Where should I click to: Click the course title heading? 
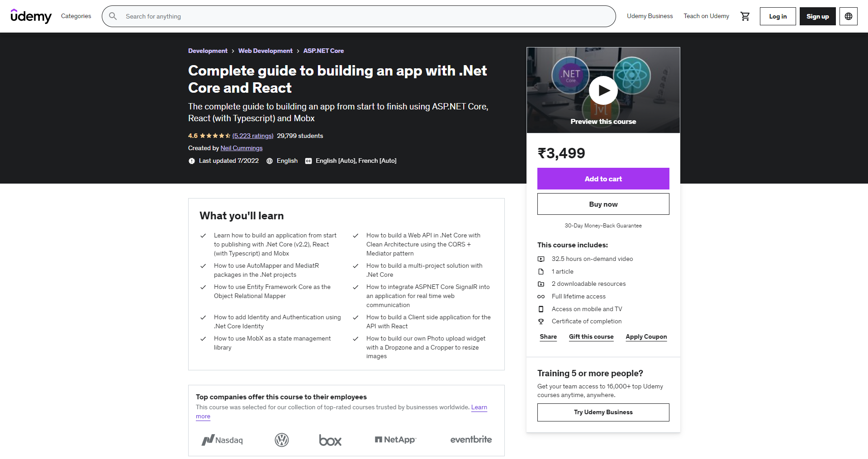click(337, 79)
